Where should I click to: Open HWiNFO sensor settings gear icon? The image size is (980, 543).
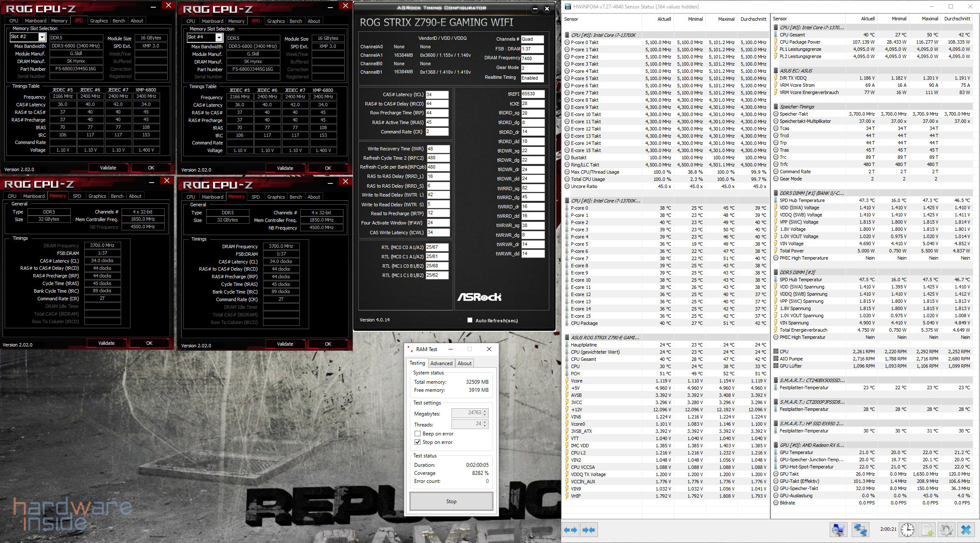point(946,530)
